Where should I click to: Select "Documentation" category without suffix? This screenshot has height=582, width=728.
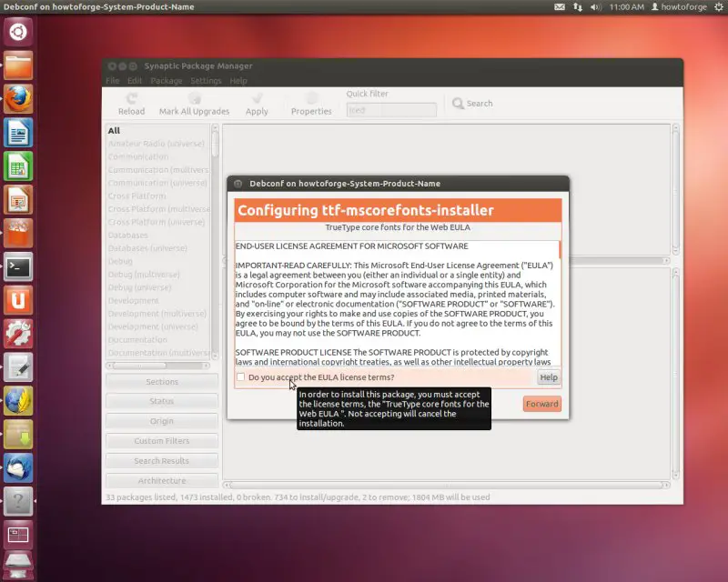point(137,340)
